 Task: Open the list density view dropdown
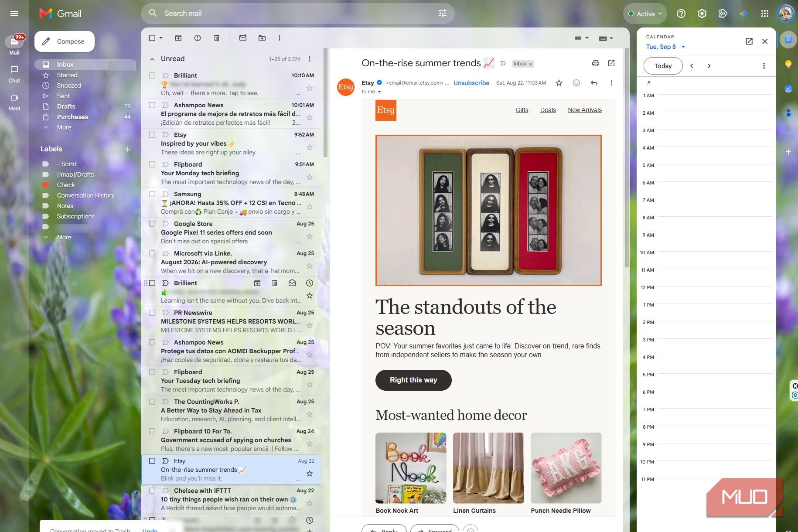point(582,38)
